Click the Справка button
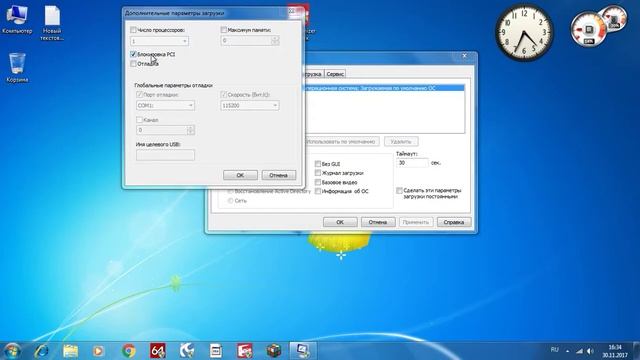The image size is (640, 360). (453, 222)
